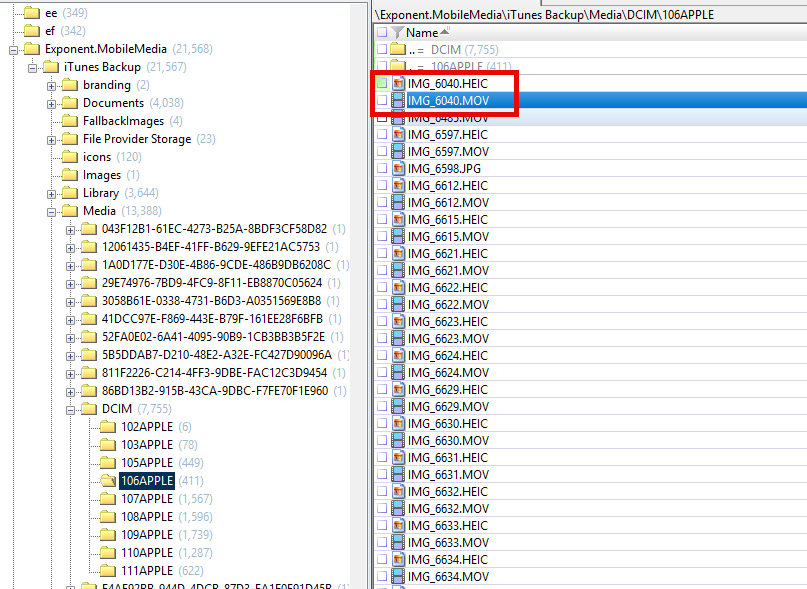The height and width of the screenshot is (589, 807).
Task: Check the box for IMG_6630.MOV
Action: click(x=381, y=441)
